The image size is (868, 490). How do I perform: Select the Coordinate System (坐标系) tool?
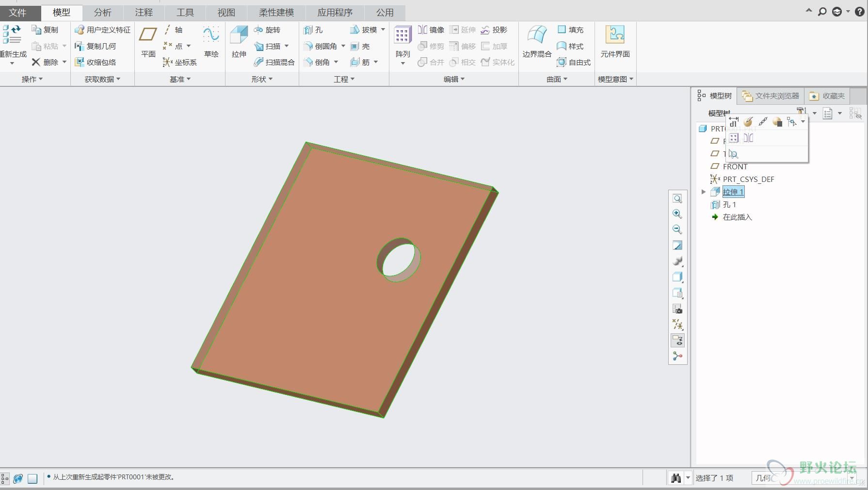tap(180, 62)
